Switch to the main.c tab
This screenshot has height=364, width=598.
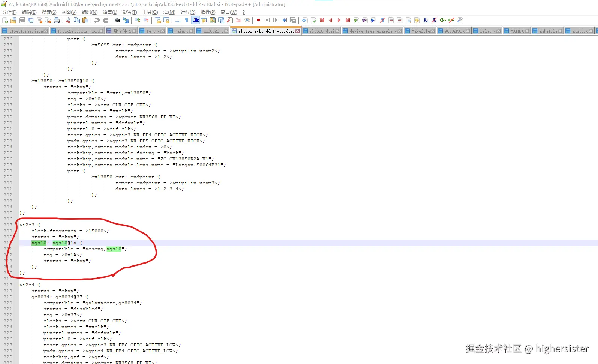[x=180, y=31]
